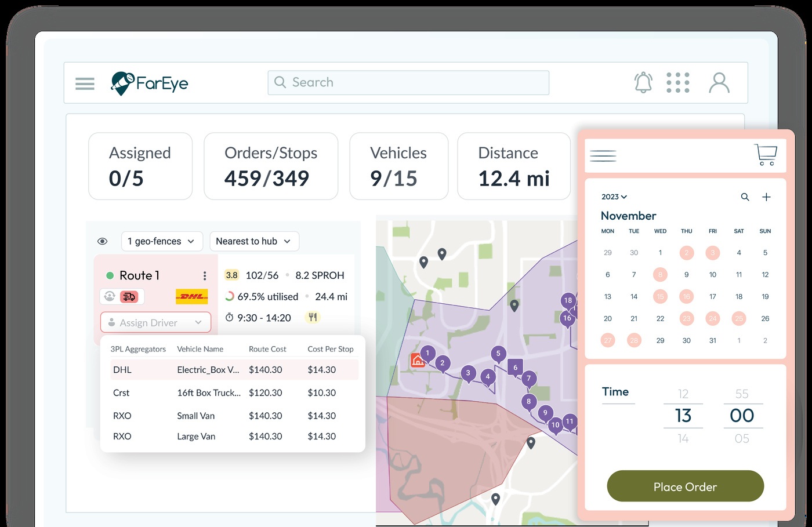
Task: Open the Route 1 three-dot menu
Action: (204, 275)
